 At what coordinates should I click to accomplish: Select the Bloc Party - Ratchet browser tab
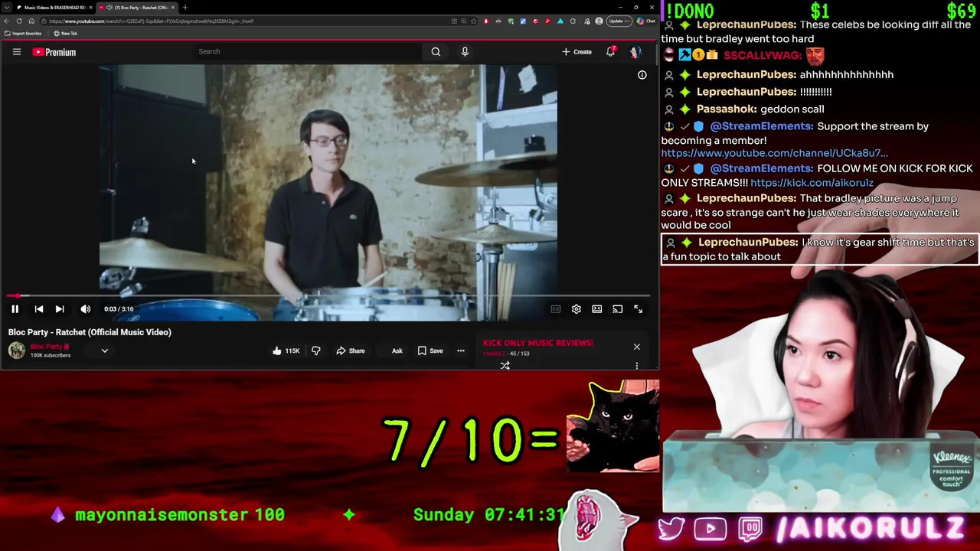pos(136,8)
